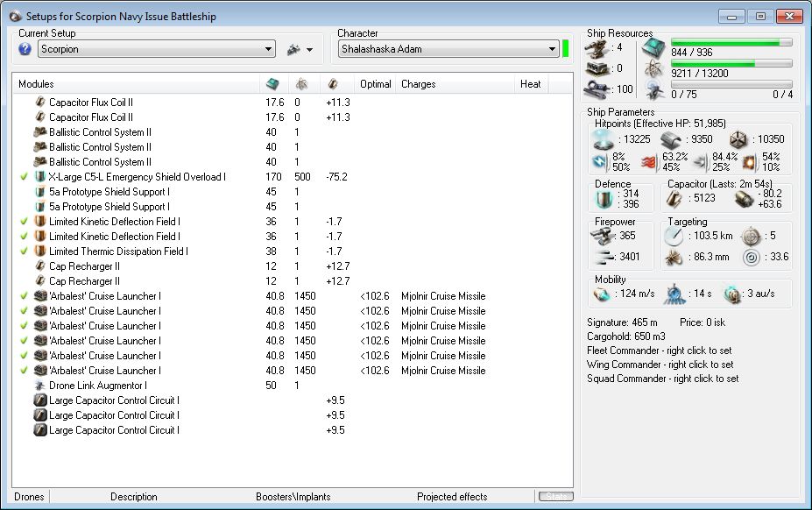Select first 5a Prototype Shield Support icon
Screen dimensions: 812x510
pyautogui.click(x=40, y=192)
